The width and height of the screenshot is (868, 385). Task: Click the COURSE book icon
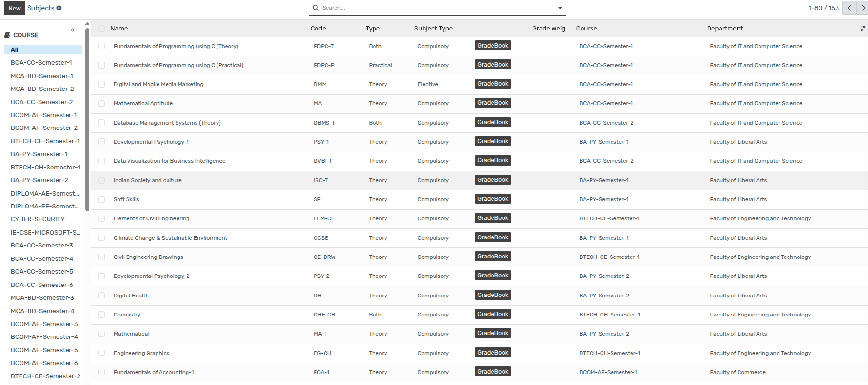click(7, 35)
